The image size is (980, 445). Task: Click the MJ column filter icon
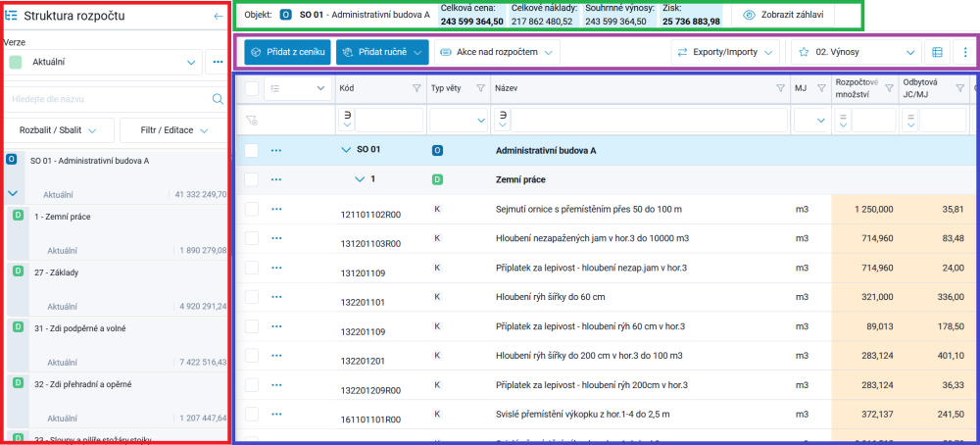pos(820,89)
